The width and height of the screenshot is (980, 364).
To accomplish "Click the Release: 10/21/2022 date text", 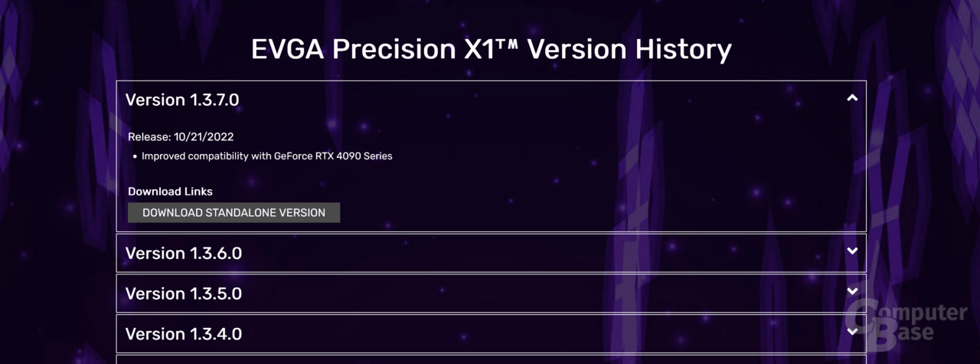I will (x=181, y=137).
